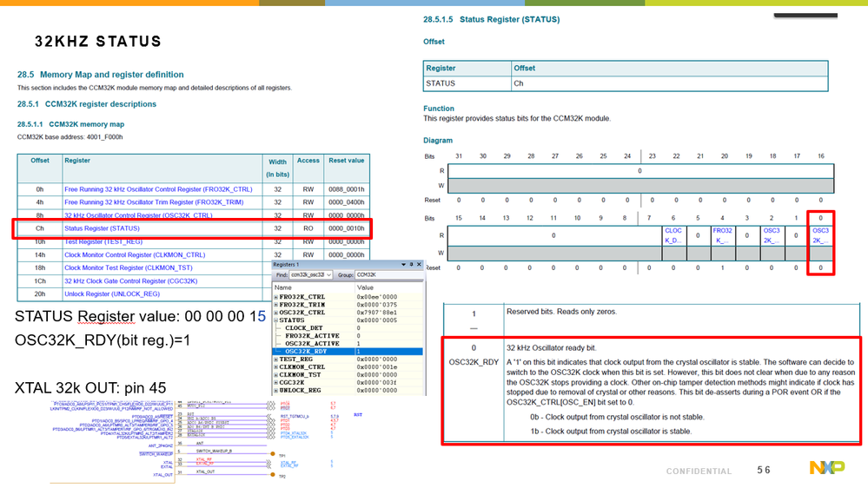Image resolution: width=868 pixels, height=488 pixels.
Task: Click FRO32K_TRIM value 0x0000'0375
Action: click(377, 305)
